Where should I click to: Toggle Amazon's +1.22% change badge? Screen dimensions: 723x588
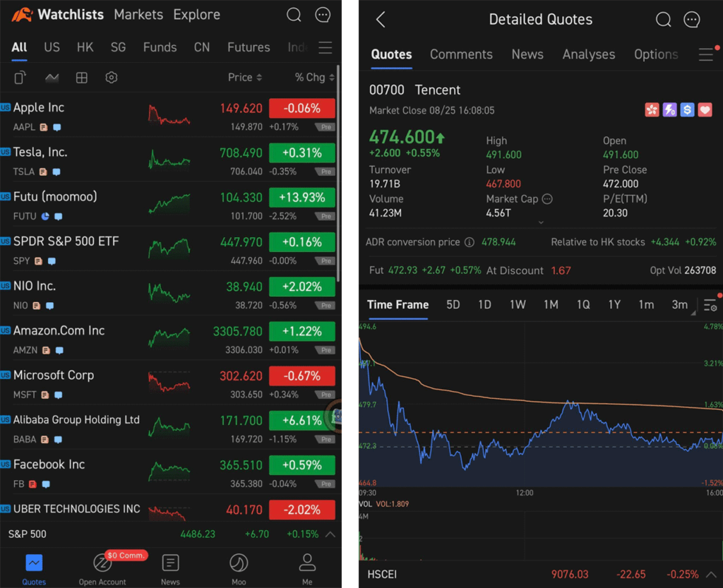(x=302, y=331)
